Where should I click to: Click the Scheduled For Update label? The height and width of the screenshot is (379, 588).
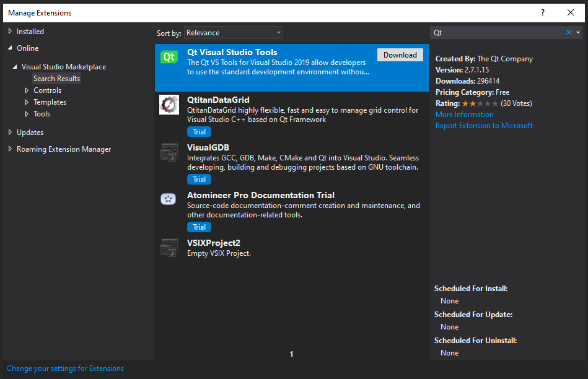[x=473, y=314]
